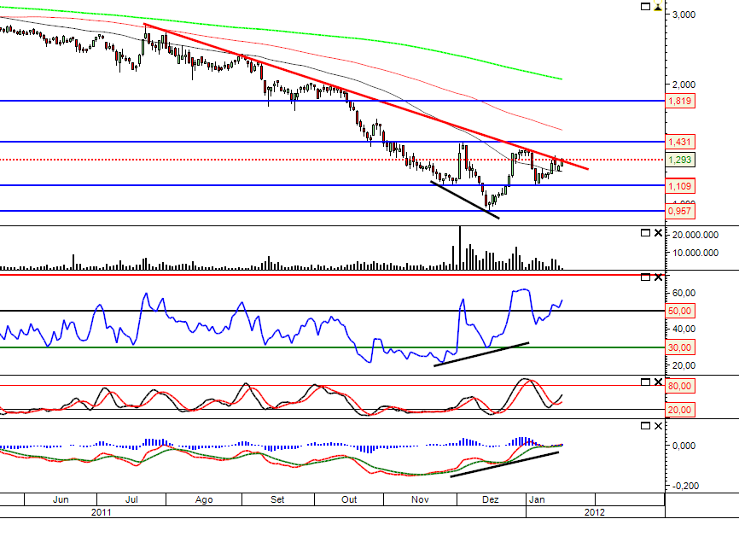This screenshot has height=560, width=739.
Task: Close the volume indicator panel
Action: point(657,232)
